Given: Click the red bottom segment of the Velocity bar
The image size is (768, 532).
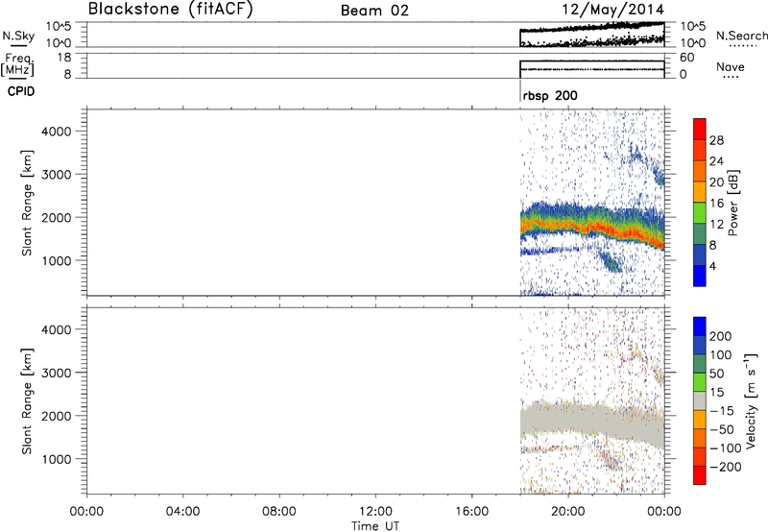Looking at the screenshot, I should click(700, 475).
